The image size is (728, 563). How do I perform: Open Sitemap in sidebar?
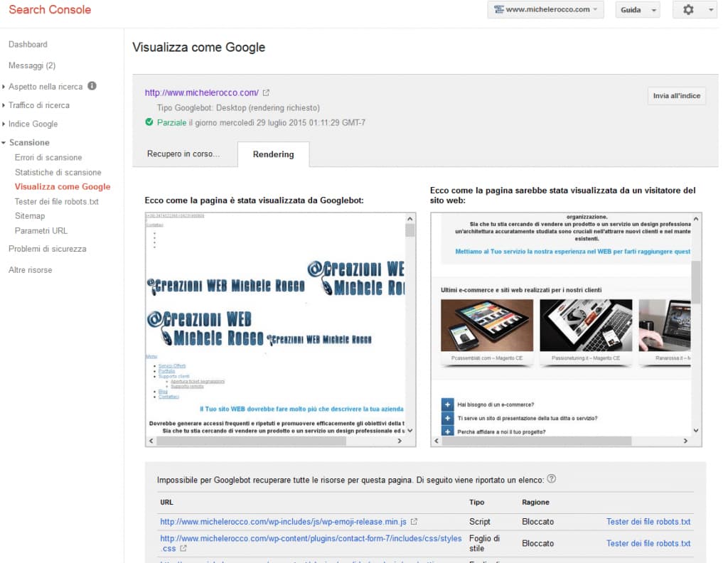click(30, 216)
